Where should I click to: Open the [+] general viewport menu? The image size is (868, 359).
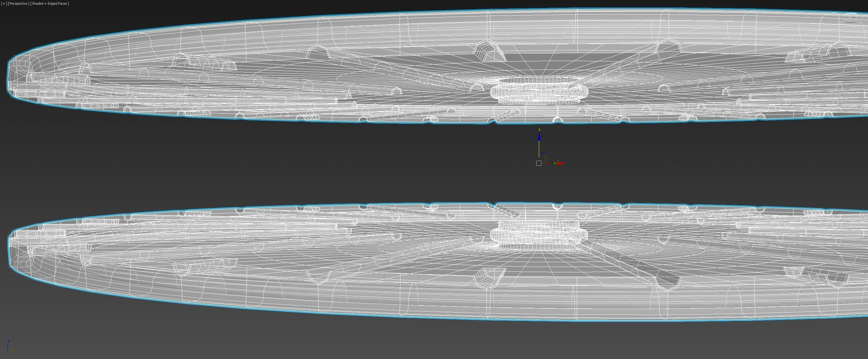click(x=4, y=3)
